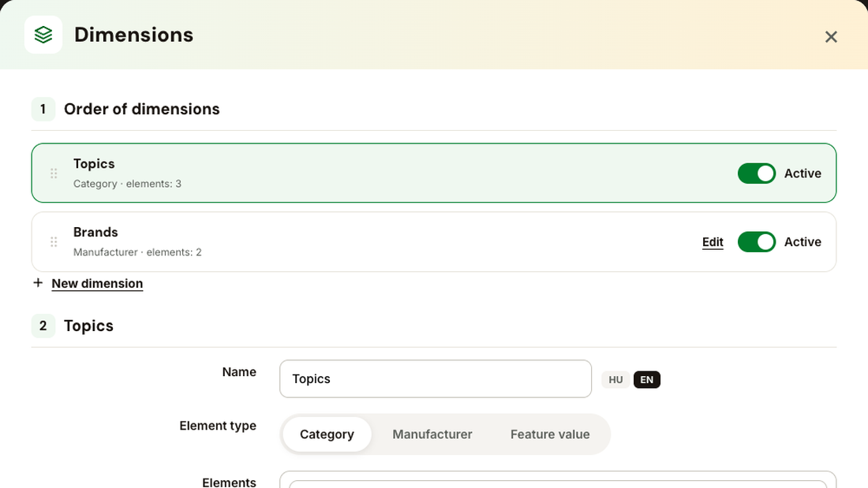Click the section 2 Topics heading
The image size is (868, 488).
click(88, 326)
